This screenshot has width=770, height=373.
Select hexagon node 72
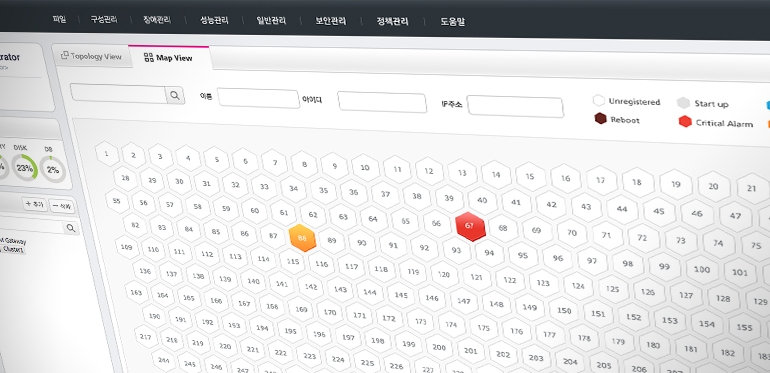tap(642, 238)
